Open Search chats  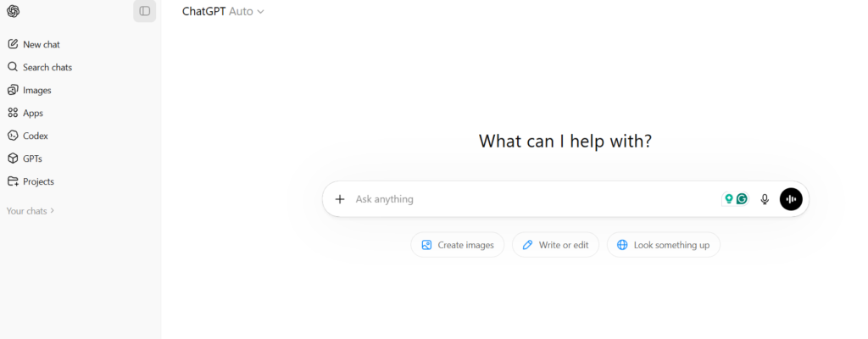47,67
